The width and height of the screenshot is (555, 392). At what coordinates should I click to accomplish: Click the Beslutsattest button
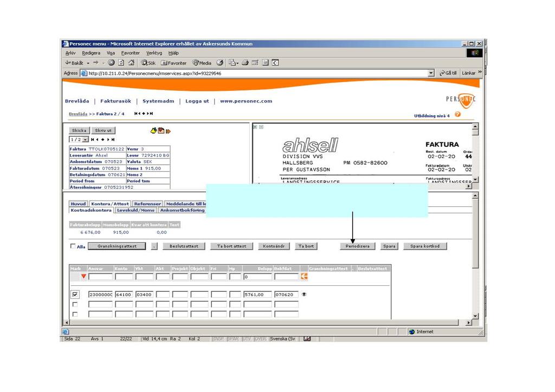[x=184, y=246]
